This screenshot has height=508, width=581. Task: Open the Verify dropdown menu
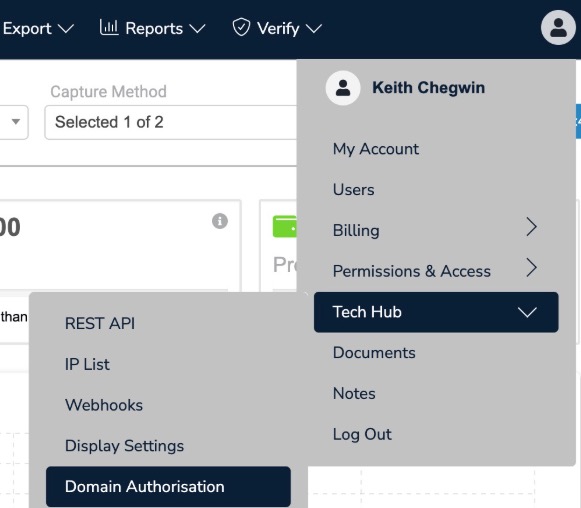[277, 29]
